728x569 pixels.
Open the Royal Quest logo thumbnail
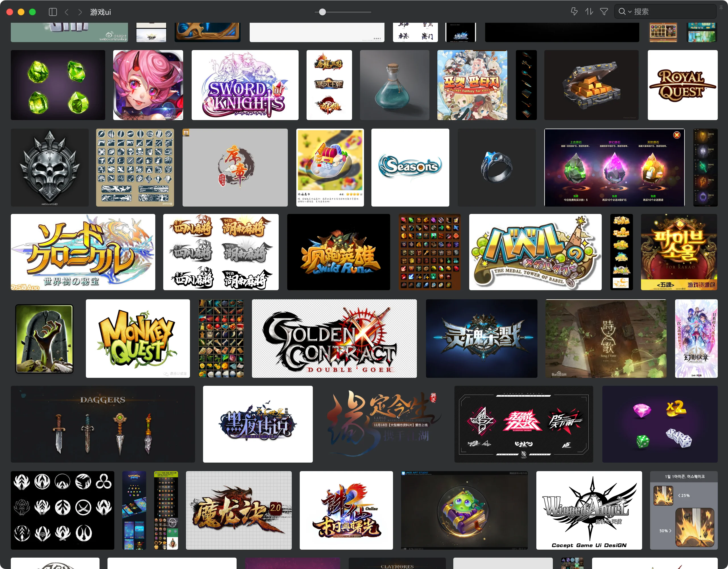[x=682, y=85]
